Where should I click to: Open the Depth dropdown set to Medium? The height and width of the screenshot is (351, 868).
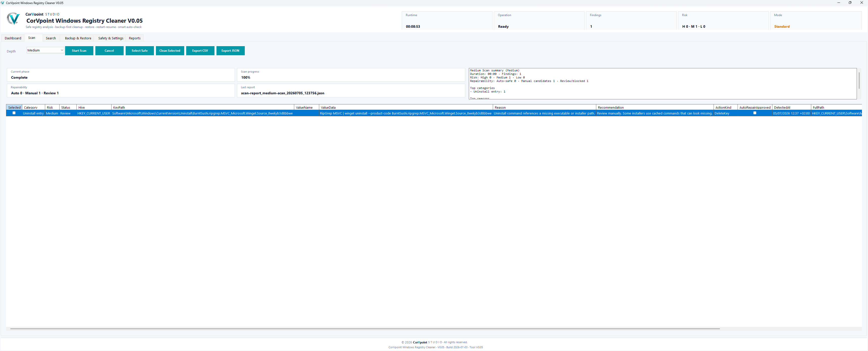click(45, 50)
